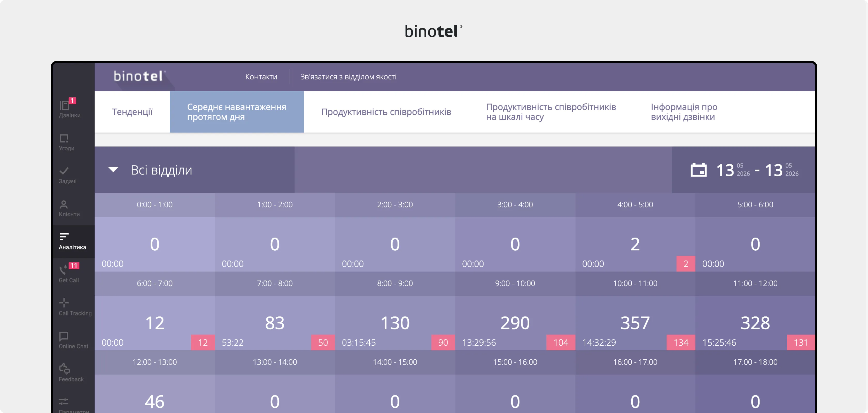
Task: Click the 11:00 - 12:00 time slot header
Action: tap(755, 283)
